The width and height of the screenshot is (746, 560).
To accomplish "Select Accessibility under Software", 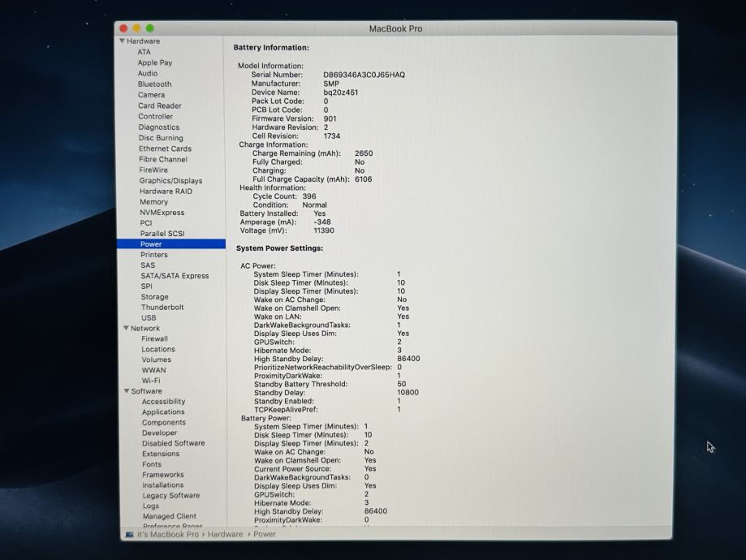I will [x=164, y=401].
